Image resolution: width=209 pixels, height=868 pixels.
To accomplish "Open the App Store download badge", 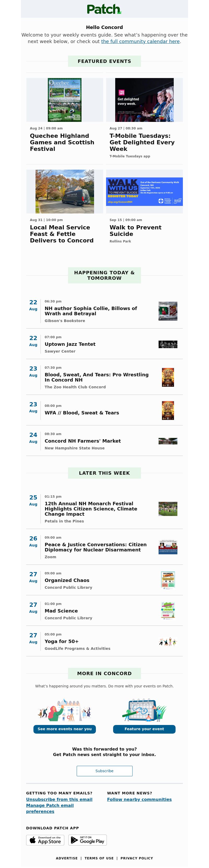I will [45, 840].
